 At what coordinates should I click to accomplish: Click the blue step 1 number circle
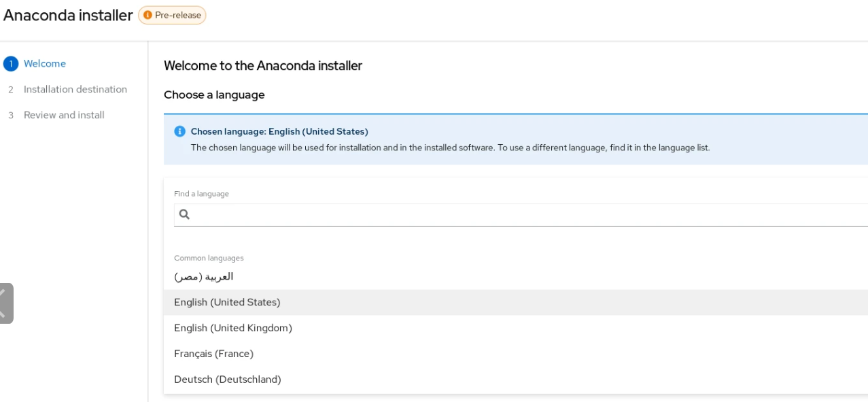(10, 64)
